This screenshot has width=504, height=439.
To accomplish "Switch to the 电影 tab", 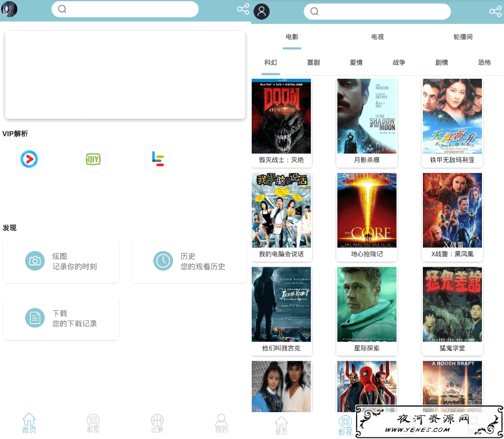I will click(x=292, y=37).
